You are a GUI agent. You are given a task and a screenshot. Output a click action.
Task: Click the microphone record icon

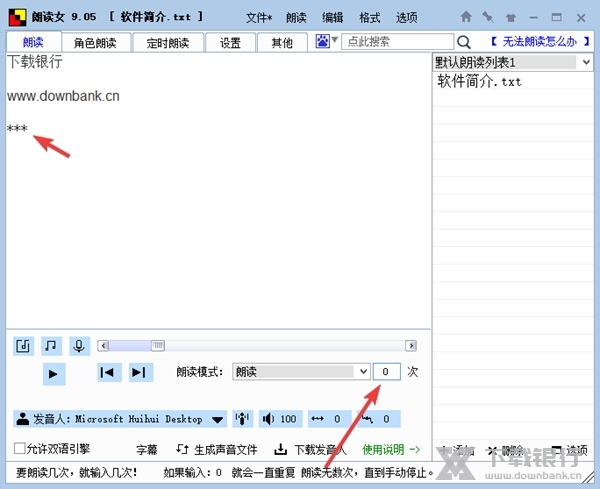pos(79,346)
